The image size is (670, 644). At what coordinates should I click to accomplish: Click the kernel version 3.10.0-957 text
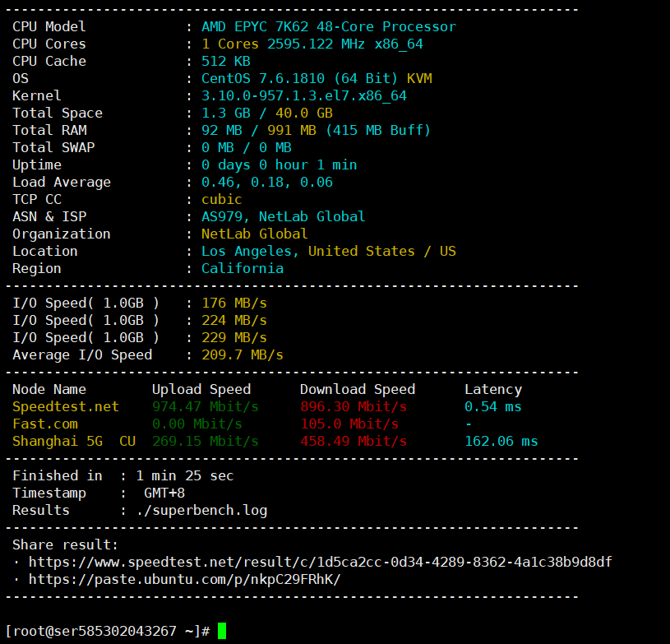tap(303, 95)
